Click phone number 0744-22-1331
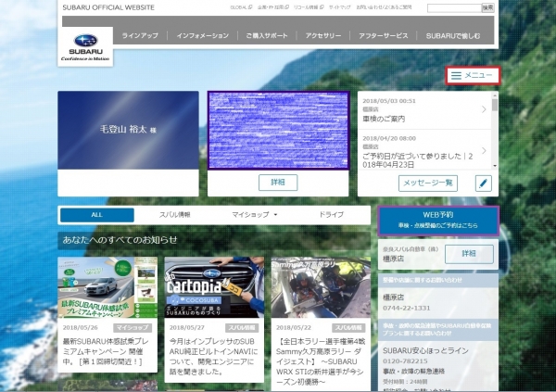Viewport: 556px width, 392px height. [x=407, y=308]
